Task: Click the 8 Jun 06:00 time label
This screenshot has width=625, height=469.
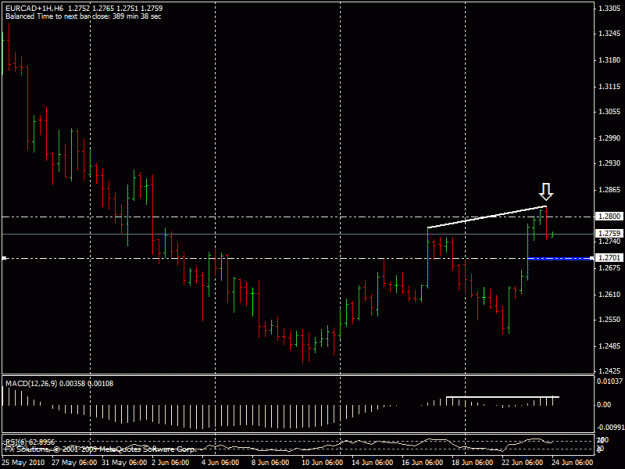Action: point(270,462)
